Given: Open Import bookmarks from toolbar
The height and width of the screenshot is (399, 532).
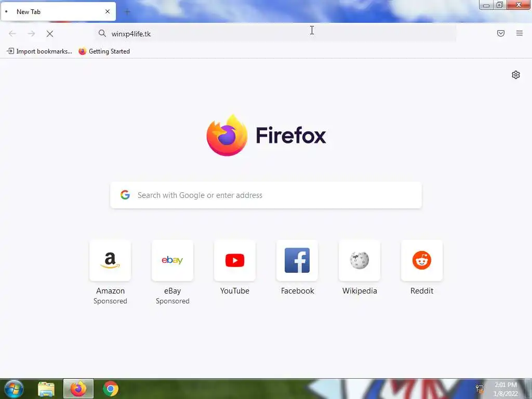Looking at the screenshot, I should 39,51.
